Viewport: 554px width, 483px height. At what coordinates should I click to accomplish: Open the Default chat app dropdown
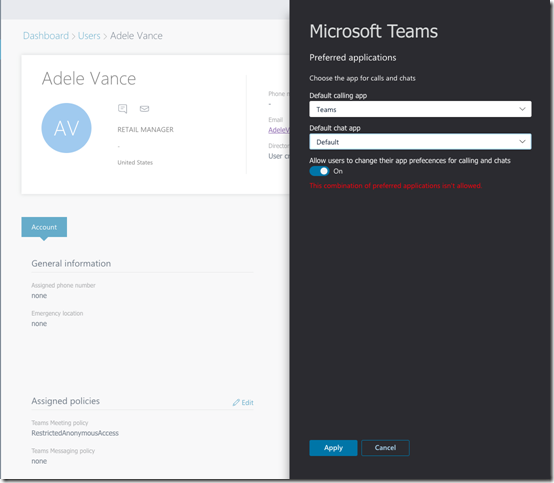click(420, 142)
